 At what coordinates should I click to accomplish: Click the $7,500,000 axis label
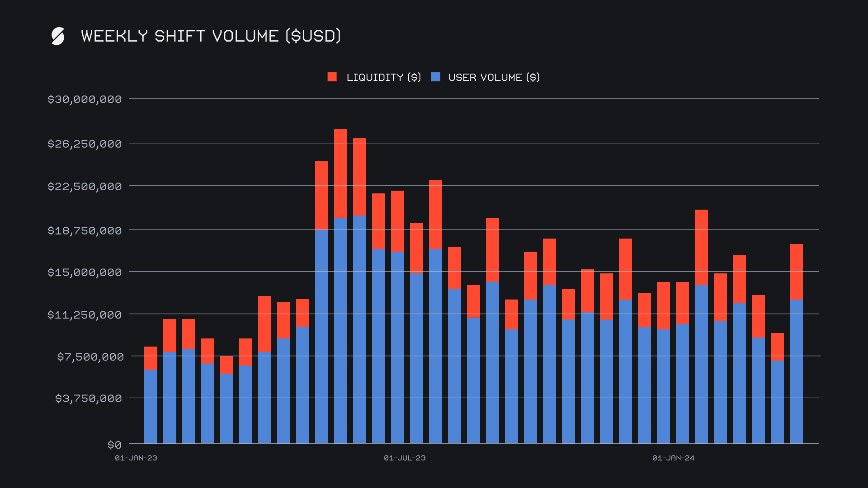[90, 357]
